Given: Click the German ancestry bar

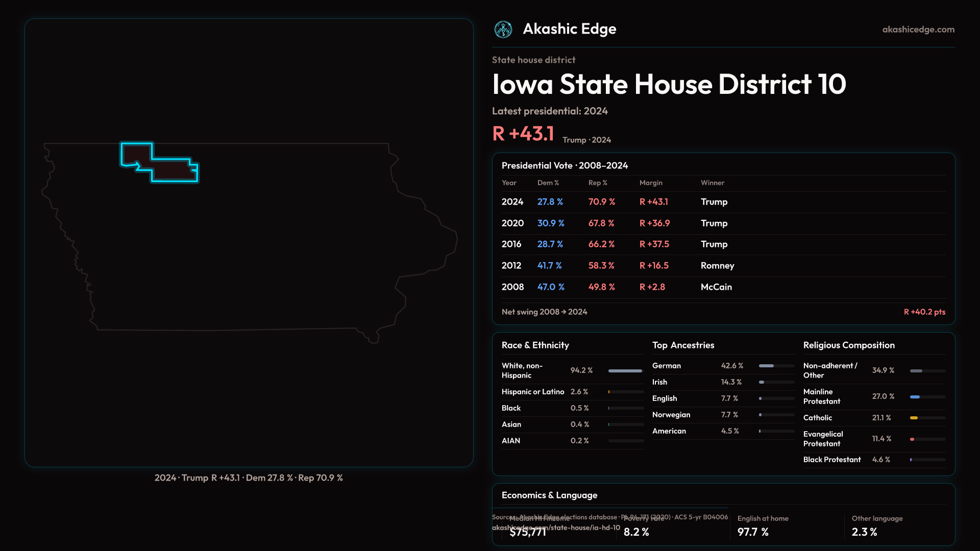Looking at the screenshot, I should tap(766, 366).
